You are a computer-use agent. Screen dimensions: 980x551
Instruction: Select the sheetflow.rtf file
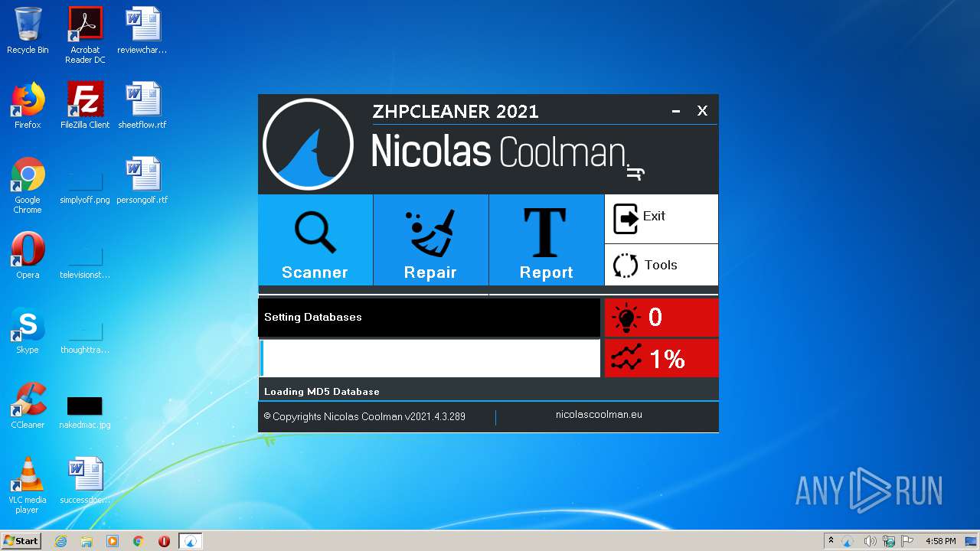[x=142, y=106]
